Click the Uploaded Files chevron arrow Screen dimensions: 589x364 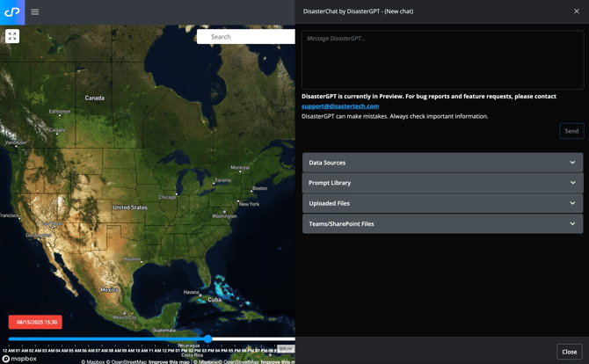[x=572, y=203]
